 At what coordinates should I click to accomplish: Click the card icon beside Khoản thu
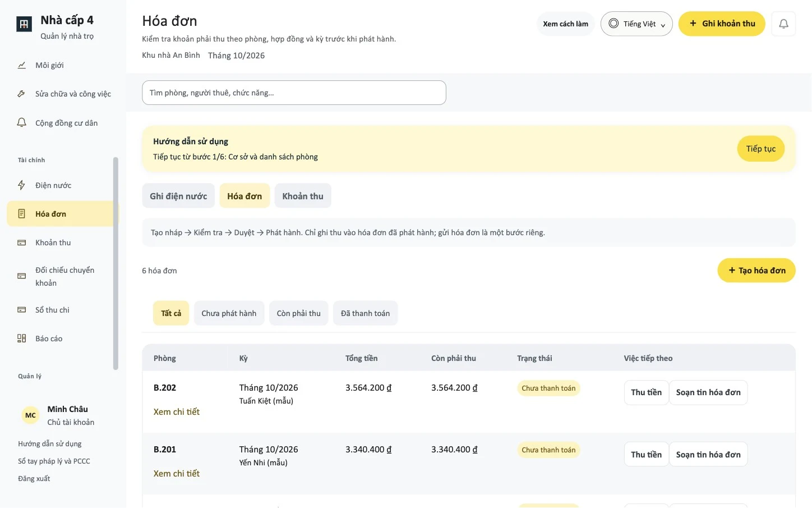click(22, 242)
